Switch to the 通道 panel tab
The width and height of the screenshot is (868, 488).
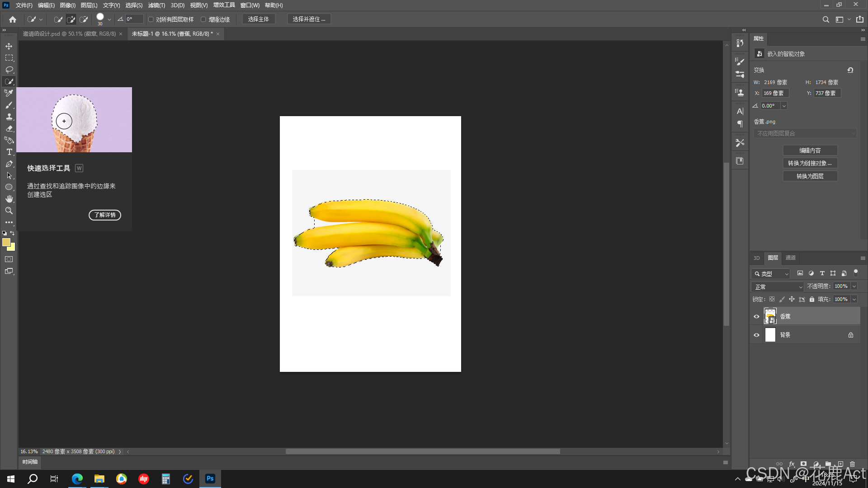790,258
